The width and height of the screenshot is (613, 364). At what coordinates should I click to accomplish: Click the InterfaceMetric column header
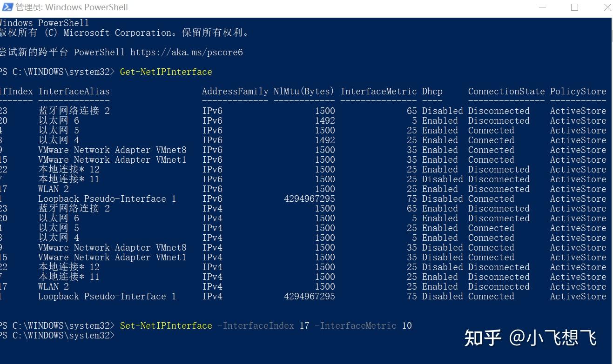378,91
